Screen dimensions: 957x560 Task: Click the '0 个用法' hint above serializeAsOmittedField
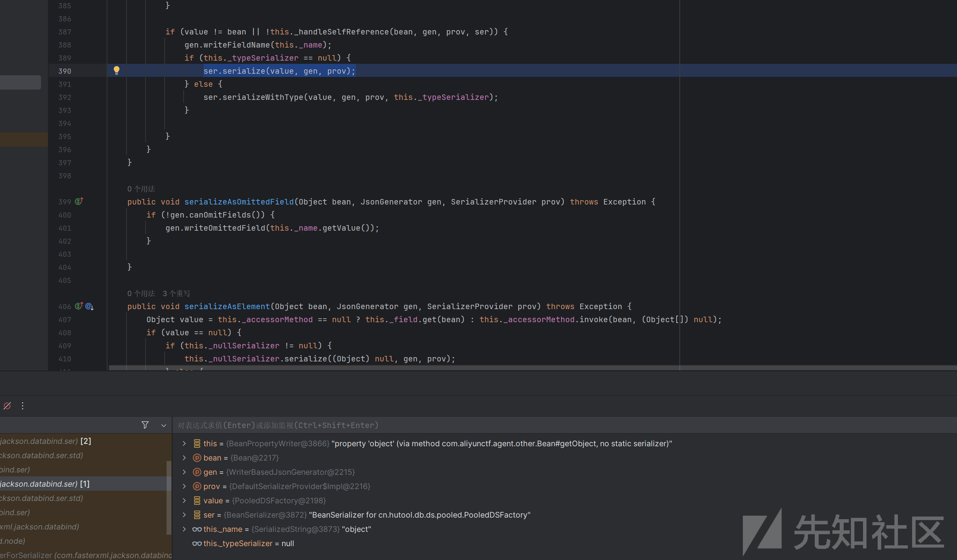pos(141,189)
